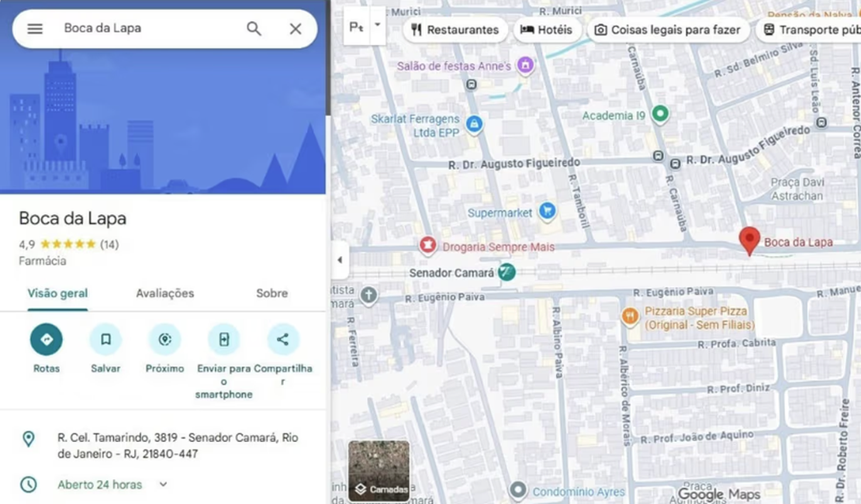Open the Sobre tab
This screenshot has width=861, height=504.
click(x=271, y=293)
